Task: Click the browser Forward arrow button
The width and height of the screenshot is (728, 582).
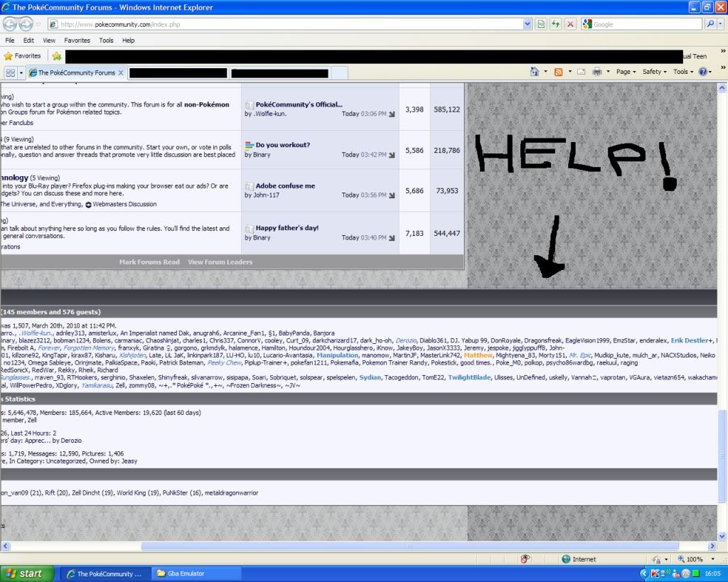Action: [26, 23]
